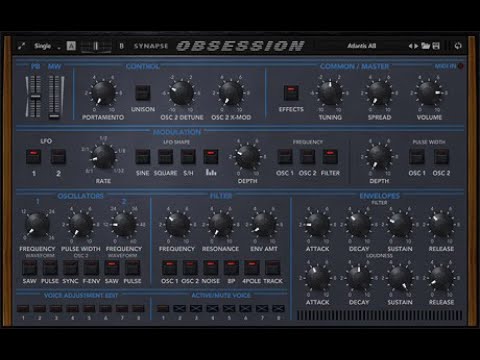Click oscillator 2 Frequency knob
This screenshot has width=480, height=360.
pos(124,224)
